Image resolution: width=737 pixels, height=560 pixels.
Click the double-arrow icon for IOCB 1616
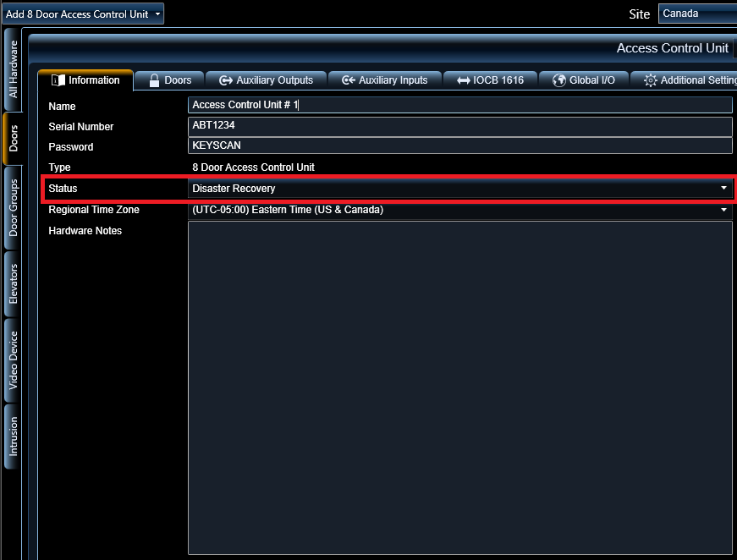[463, 80]
